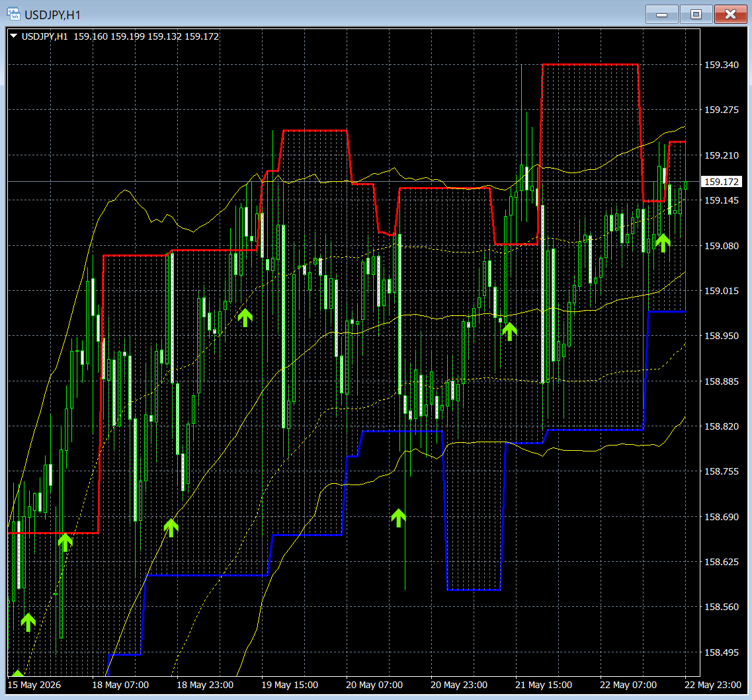Click the 21 May 15:00 time axis label
752x700 pixels.
pyautogui.click(x=544, y=685)
